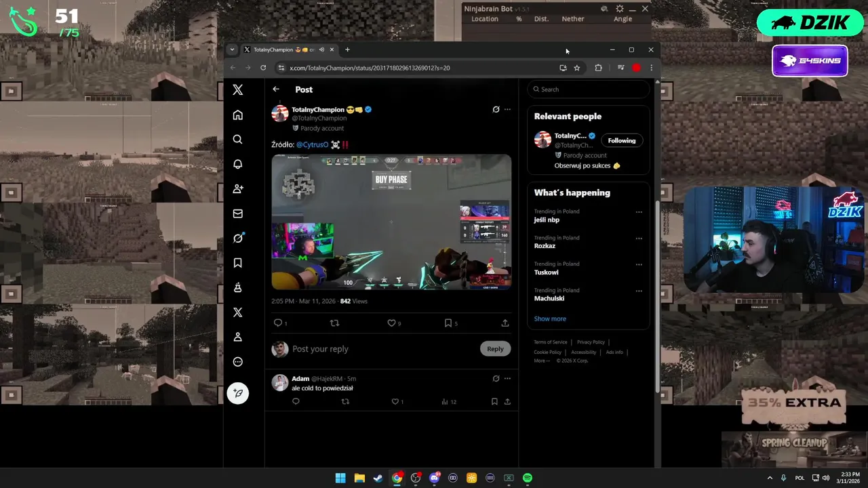Image resolution: width=868 pixels, height=488 pixels.
Task: Open options for trend 'Tuskowi'
Action: click(x=639, y=265)
